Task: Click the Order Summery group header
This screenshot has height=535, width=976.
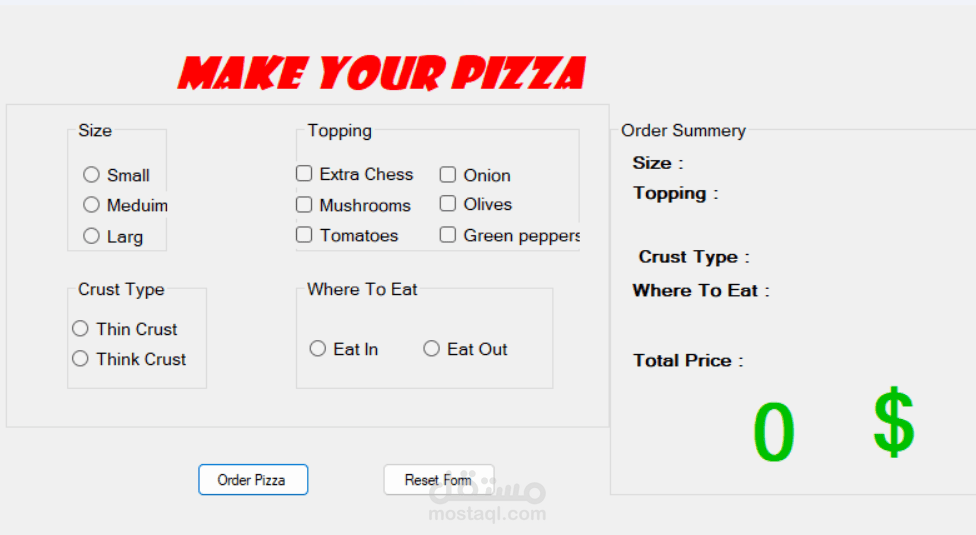Action: click(x=683, y=131)
